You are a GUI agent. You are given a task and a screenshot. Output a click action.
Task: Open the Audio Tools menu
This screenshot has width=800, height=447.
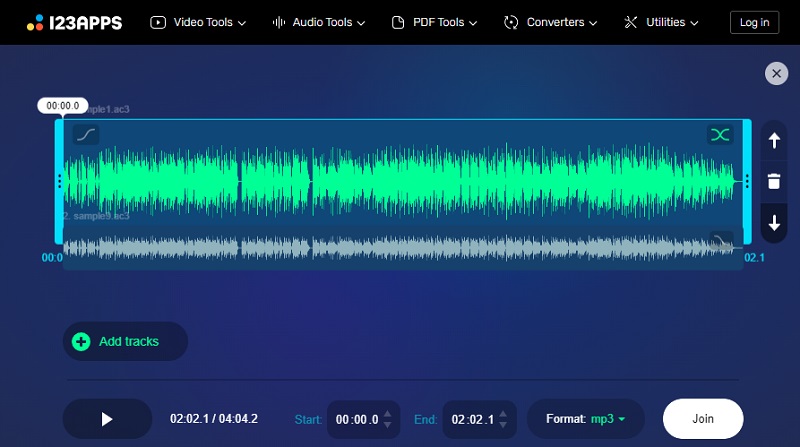click(x=319, y=22)
